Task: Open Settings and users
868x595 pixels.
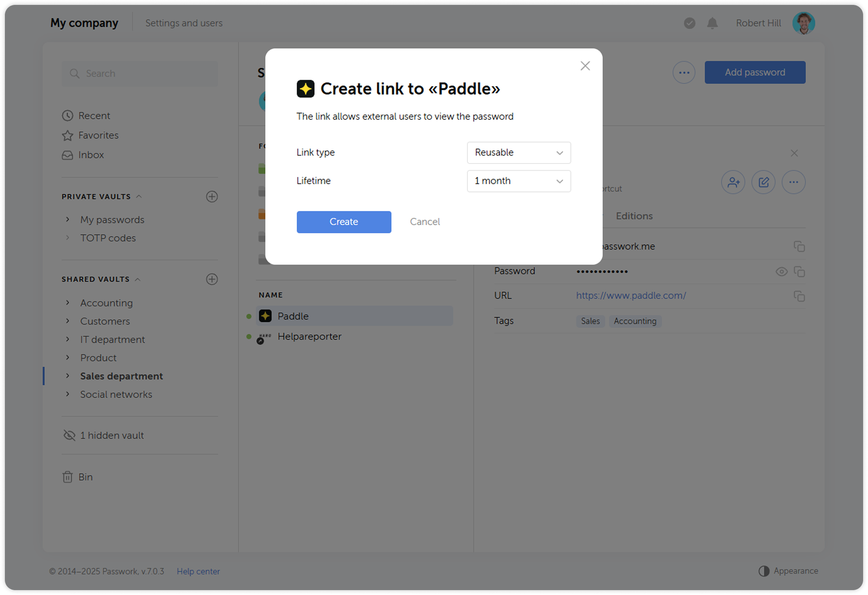Action: click(x=184, y=23)
